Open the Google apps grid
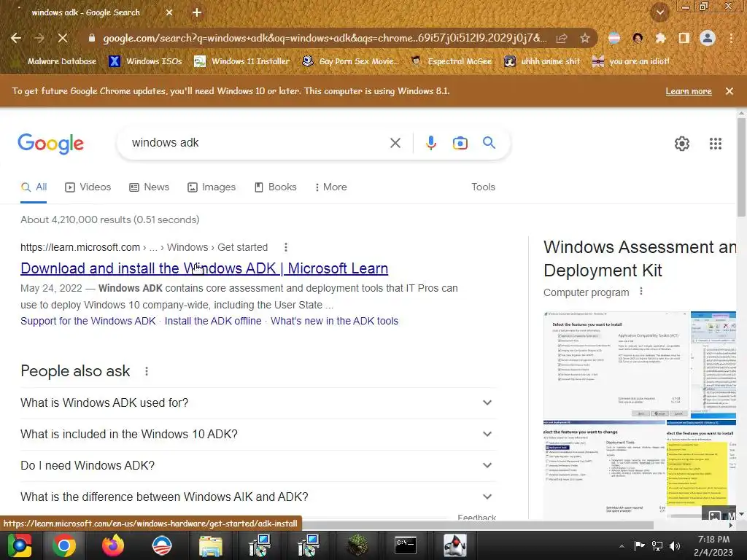Image resolution: width=747 pixels, height=560 pixels. coord(715,144)
